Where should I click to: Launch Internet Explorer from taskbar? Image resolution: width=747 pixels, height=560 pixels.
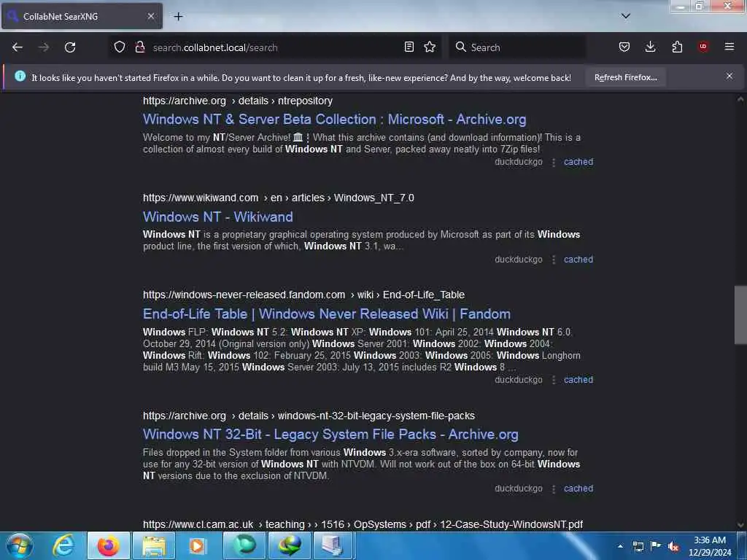[63, 545]
